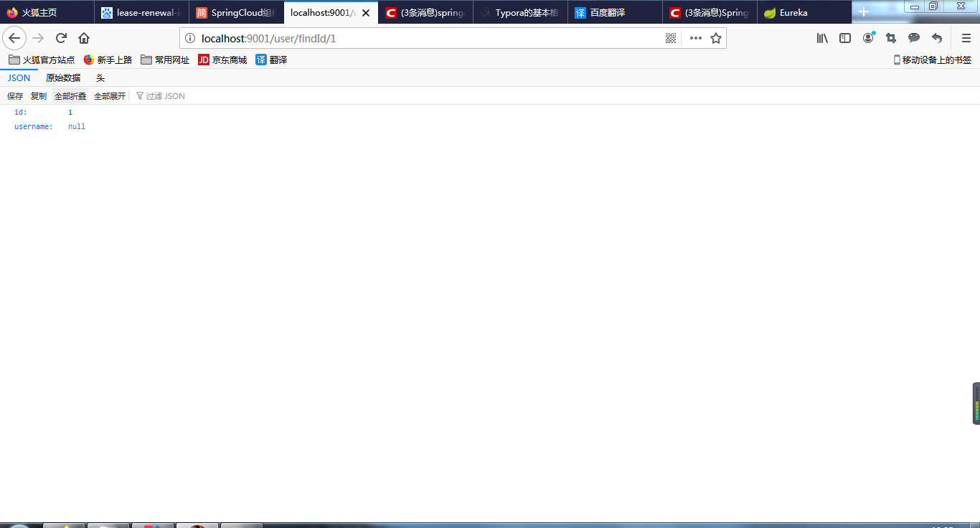Open the Firefox account icon
980x528 pixels.
click(868, 38)
